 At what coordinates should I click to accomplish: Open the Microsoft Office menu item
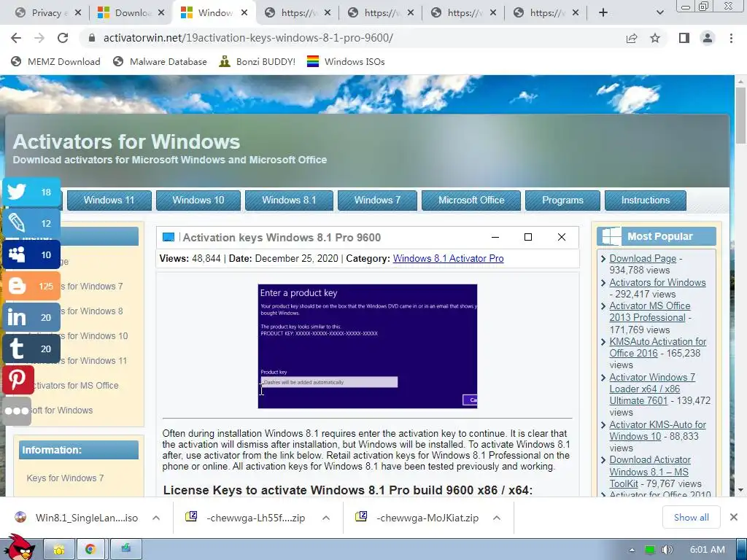pos(471,200)
